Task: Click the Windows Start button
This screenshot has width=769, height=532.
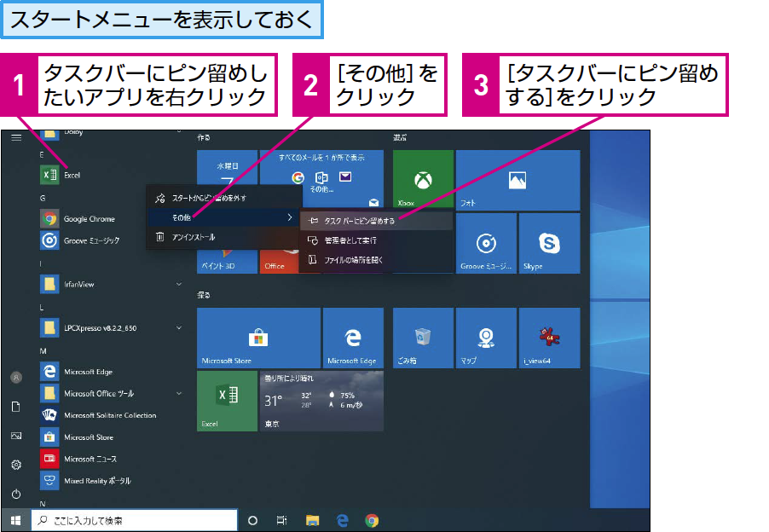Action: 15,520
